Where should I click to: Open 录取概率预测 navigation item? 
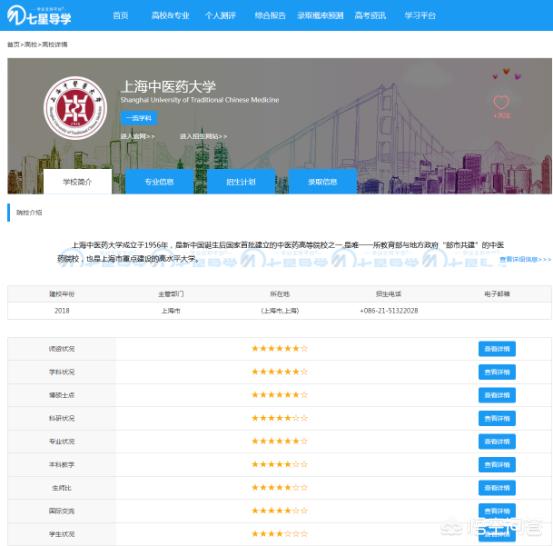(320, 16)
